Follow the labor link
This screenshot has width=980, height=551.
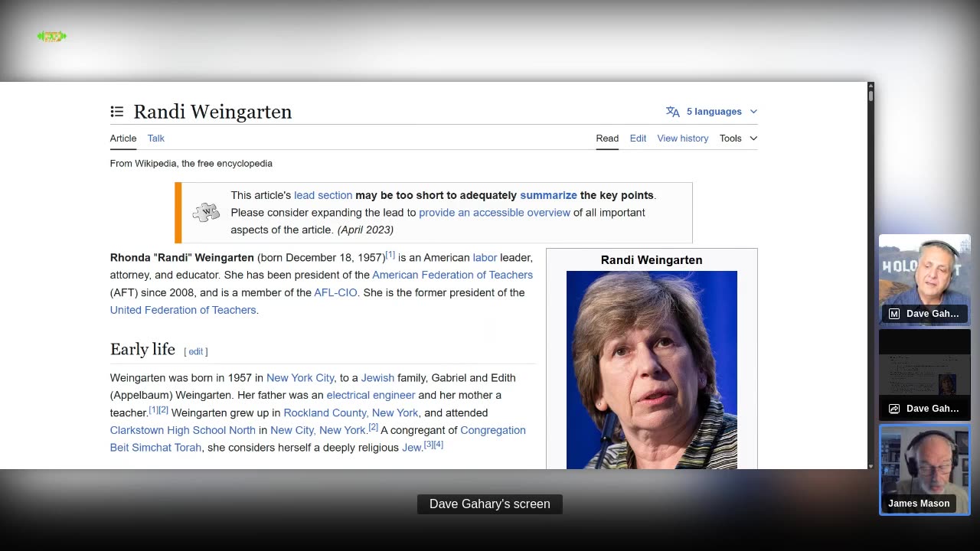tap(485, 258)
